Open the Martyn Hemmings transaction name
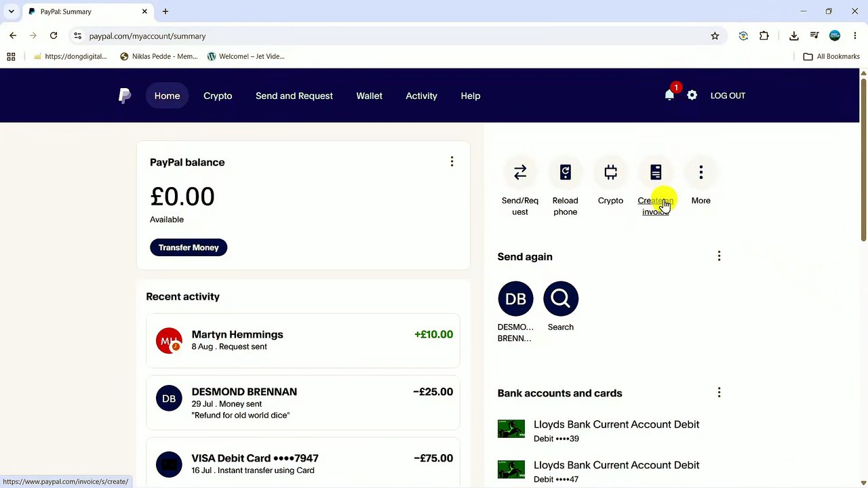The height and width of the screenshot is (488, 868). [237, 334]
